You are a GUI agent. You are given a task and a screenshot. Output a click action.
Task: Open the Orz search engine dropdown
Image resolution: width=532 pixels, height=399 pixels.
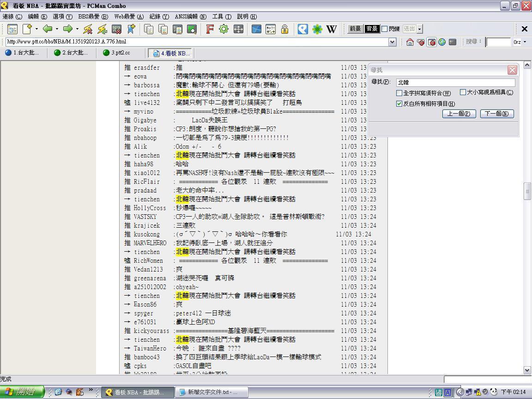click(x=525, y=42)
